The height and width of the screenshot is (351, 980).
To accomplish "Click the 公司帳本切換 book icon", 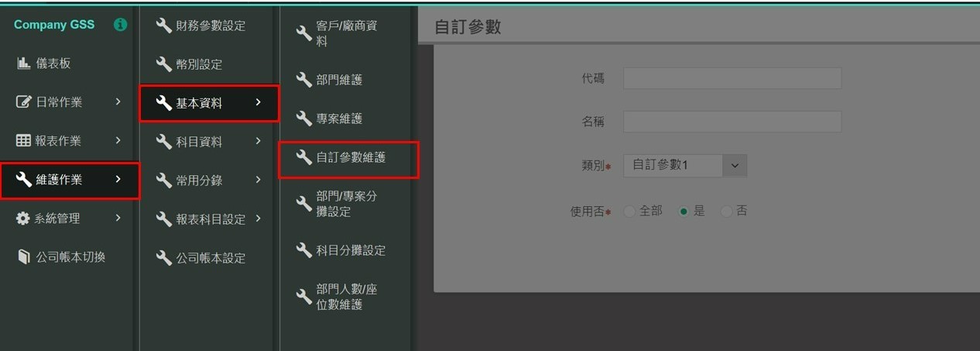I will (23, 257).
